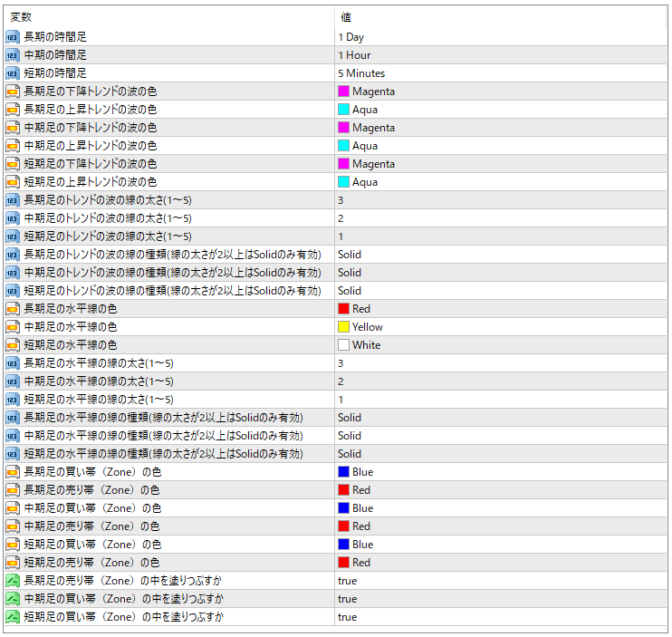Click the icon beside 中期の時間足

[x=13, y=55]
